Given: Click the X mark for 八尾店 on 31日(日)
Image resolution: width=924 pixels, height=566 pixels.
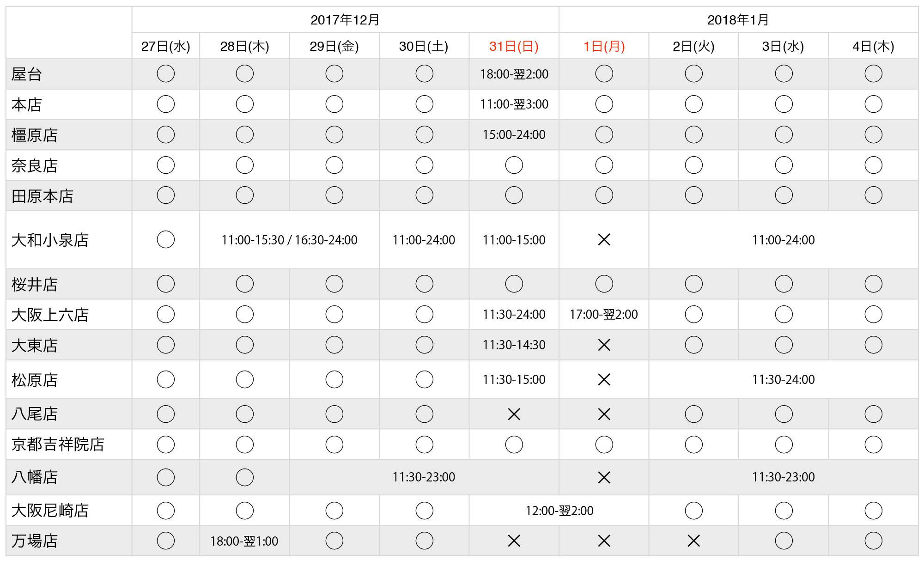Looking at the screenshot, I should pos(514,414).
